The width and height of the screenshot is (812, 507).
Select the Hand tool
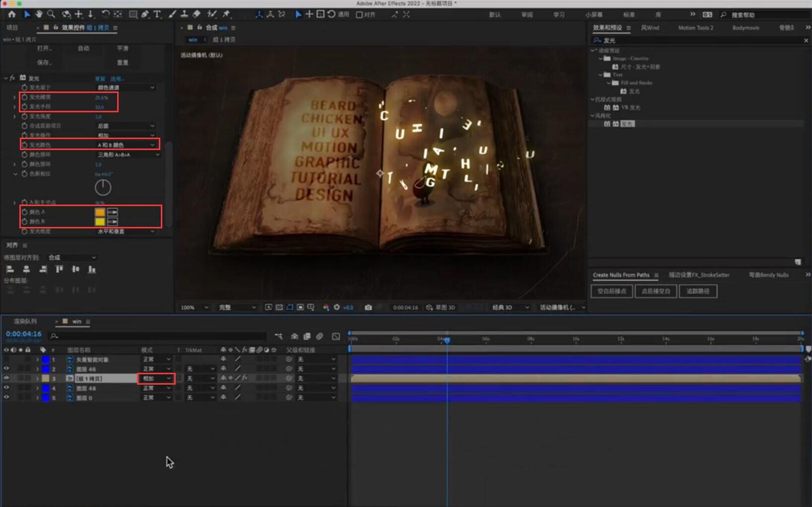39,14
